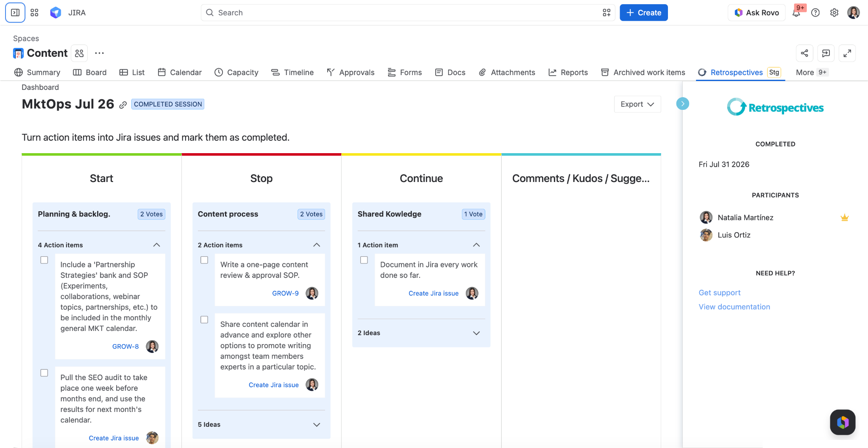Click the COMPLETED SESSION status badge
The height and width of the screenshot is (448, 868).
(168, 104)
